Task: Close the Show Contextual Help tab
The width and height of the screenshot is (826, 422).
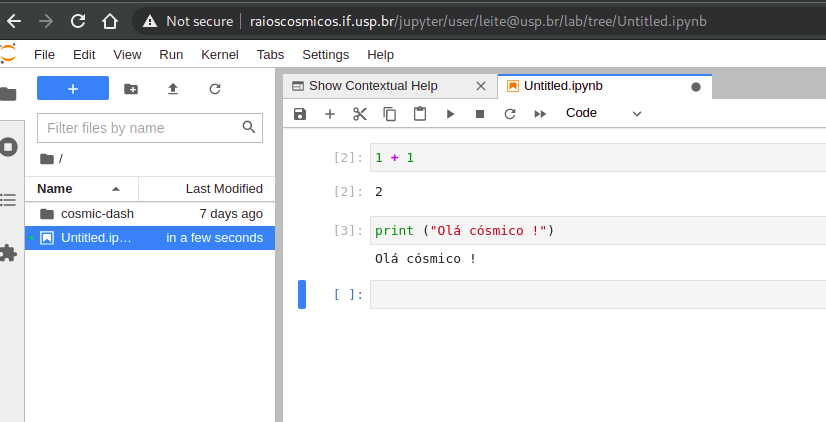Action: point(481,86)
